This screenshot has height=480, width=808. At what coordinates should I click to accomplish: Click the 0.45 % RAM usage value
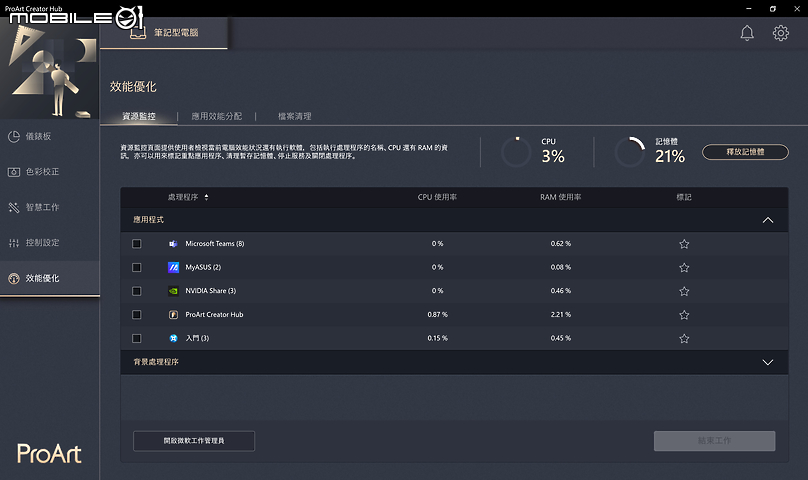tap(561, 338)
